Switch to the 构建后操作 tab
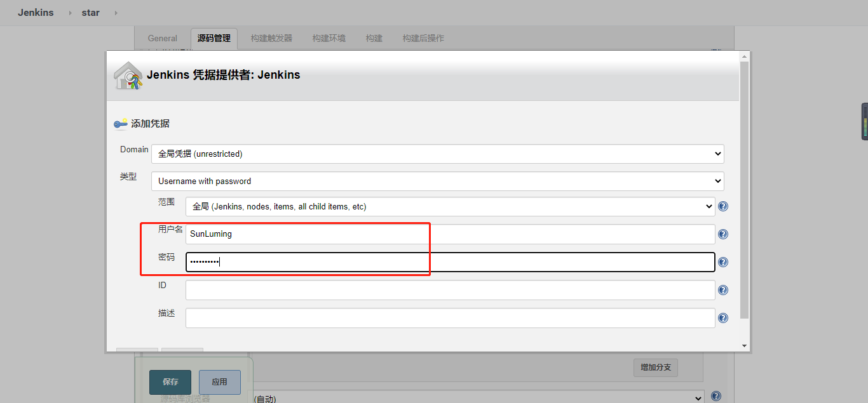This screenshot has width=868, height=403. click(423, 38)
